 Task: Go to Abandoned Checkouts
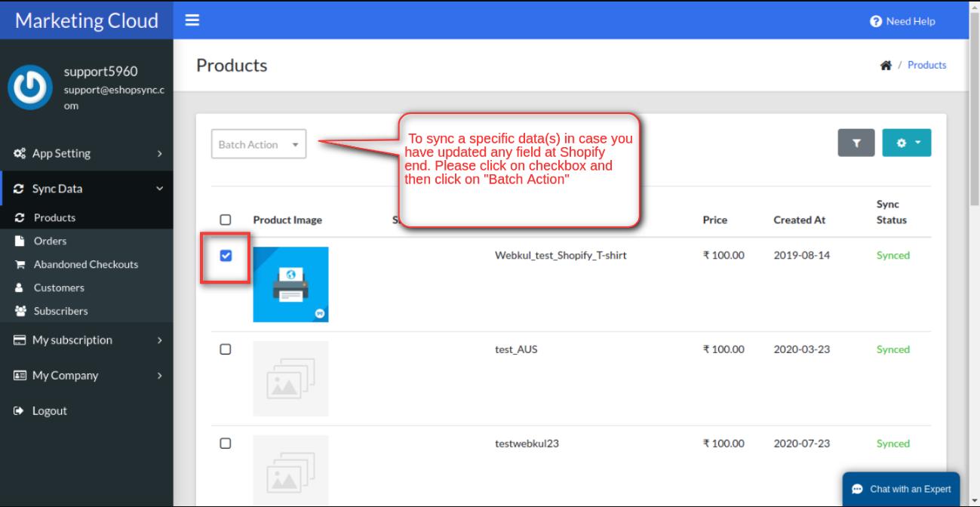(86, 264)
